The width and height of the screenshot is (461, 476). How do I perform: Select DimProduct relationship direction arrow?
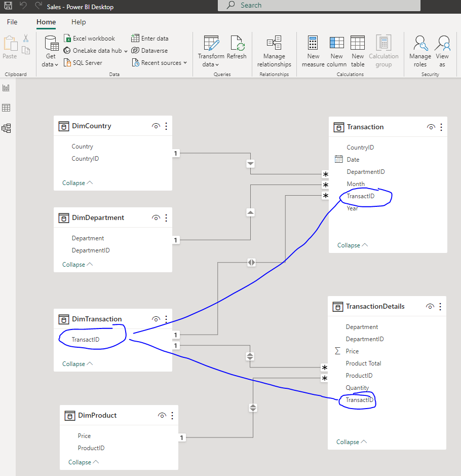253,408
